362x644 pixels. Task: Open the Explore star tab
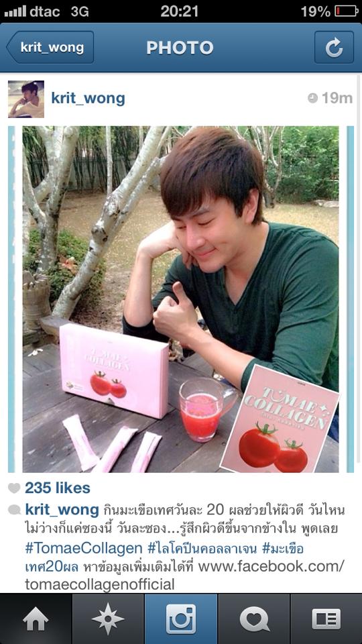tap(108, 619)
